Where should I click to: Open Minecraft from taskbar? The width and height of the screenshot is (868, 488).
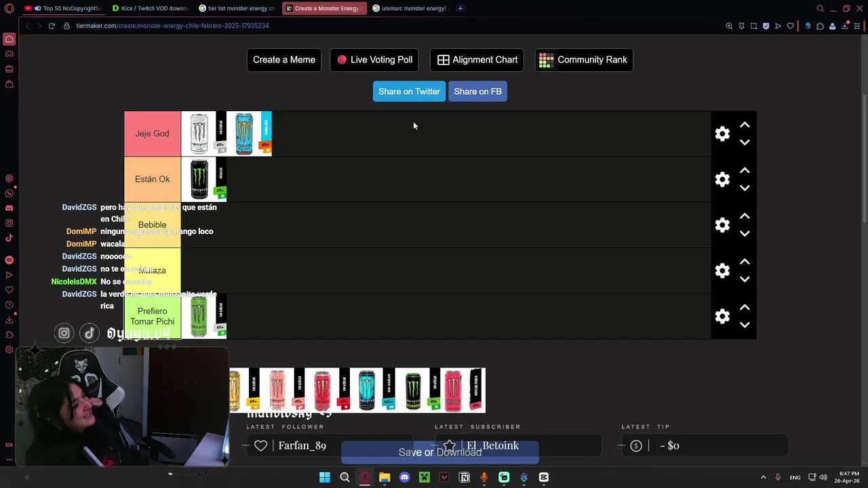(425, 477)
